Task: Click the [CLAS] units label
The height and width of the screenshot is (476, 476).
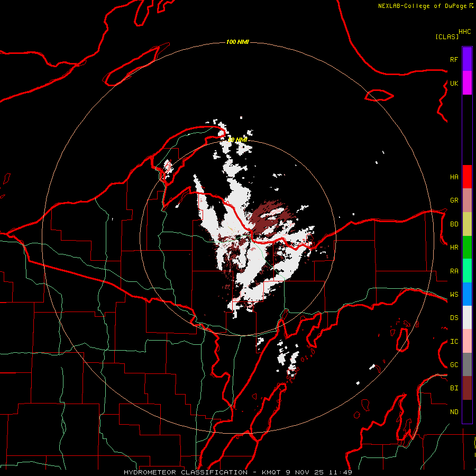Action: 447,36
